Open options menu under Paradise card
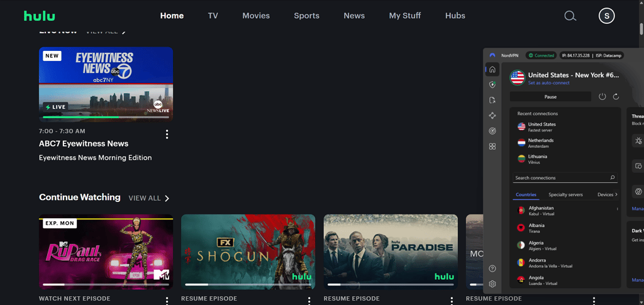Image resolution: width=644 pixels, height=305 pixels. [452, 301]
